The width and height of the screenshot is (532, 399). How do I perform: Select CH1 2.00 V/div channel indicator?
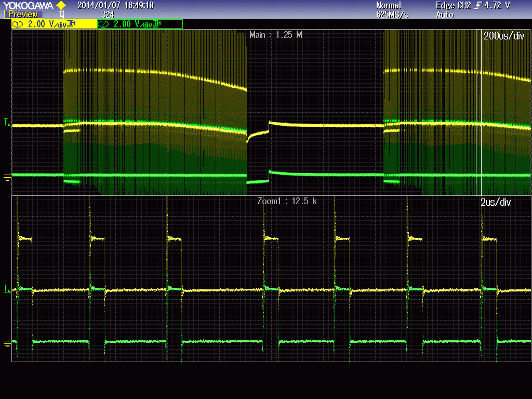pos(54,24)
